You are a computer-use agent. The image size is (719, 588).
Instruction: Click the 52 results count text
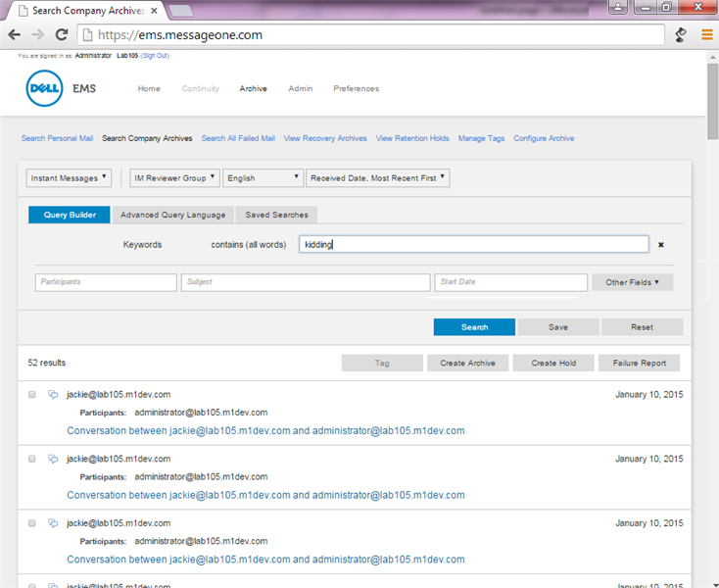[x=46, y=363]
